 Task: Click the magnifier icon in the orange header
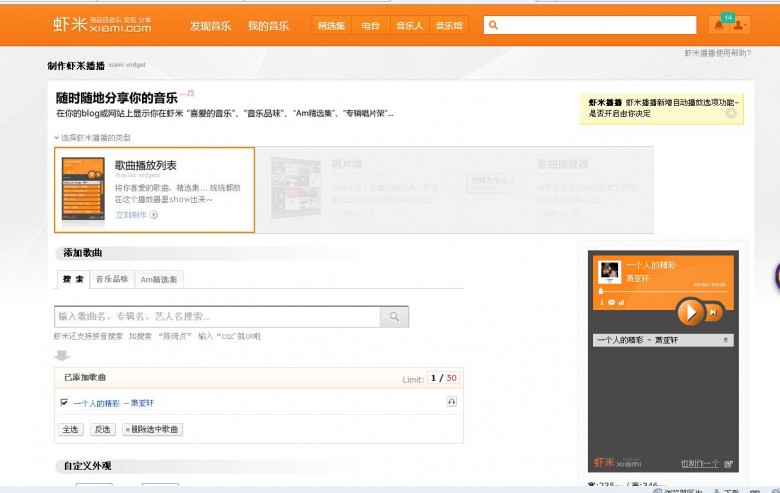(494, 26)
